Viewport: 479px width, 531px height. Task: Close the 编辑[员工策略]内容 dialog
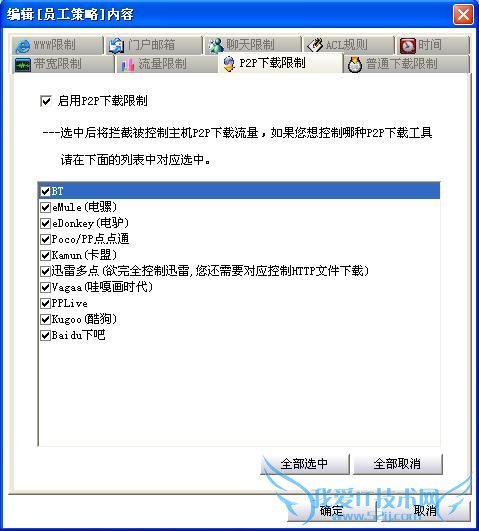click(463, 15)
